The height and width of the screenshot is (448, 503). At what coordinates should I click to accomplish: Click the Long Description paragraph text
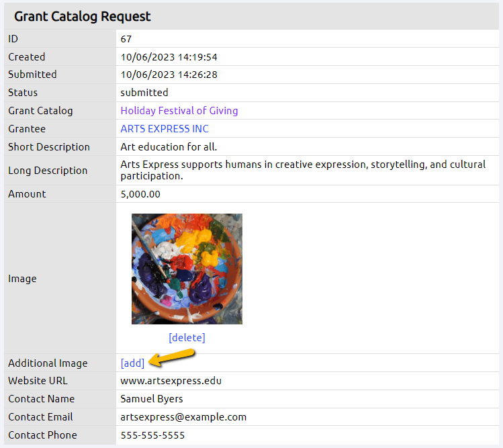(x=303, y=170)
